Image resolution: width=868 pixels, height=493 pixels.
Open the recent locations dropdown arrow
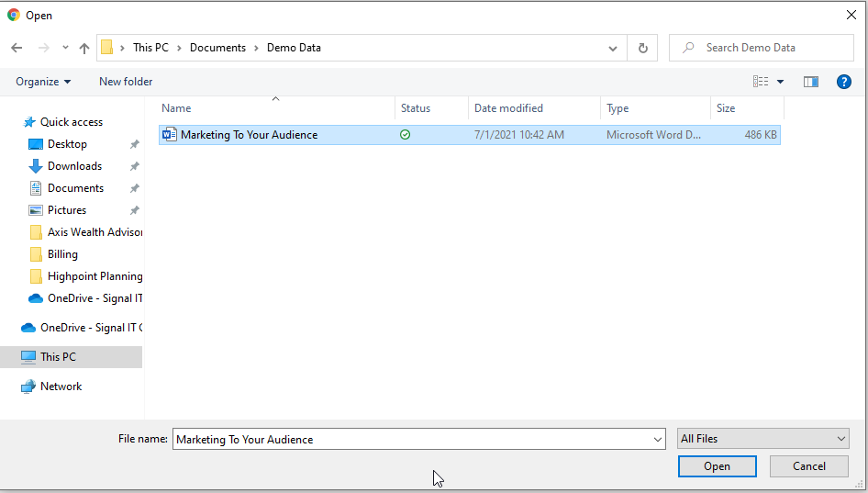[x=65, y=48]
